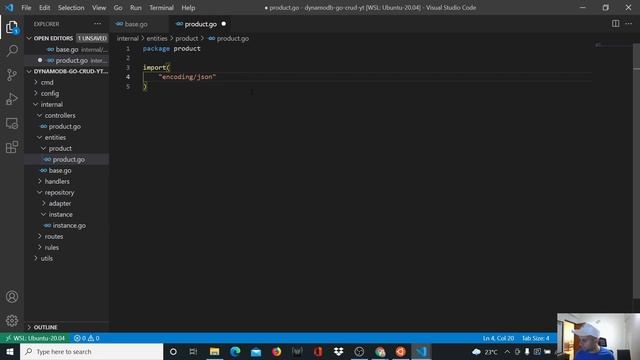The width and height of the screenshot is (640, 360).
Task: Click the Type here to search box
Action: [x=91, y=351]
